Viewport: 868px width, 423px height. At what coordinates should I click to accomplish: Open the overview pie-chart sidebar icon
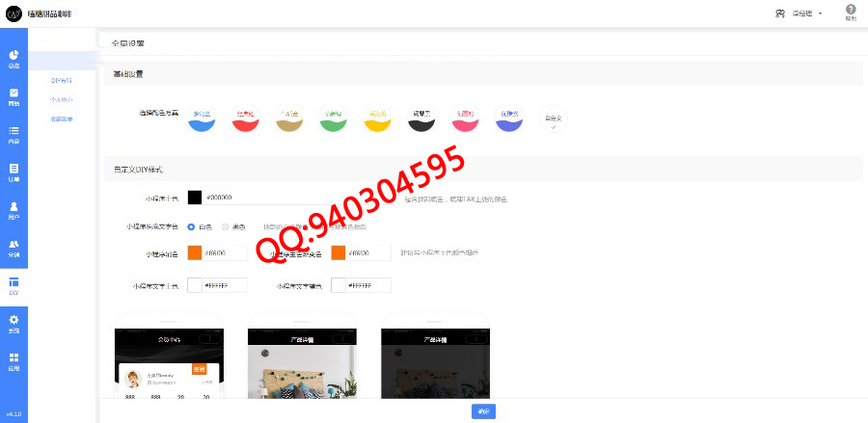point(14,59)
